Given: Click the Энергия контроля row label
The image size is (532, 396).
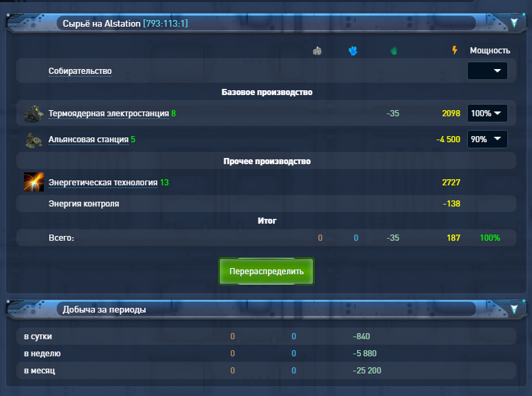Looking at the screenshot, I should click(x=83, y=204).
